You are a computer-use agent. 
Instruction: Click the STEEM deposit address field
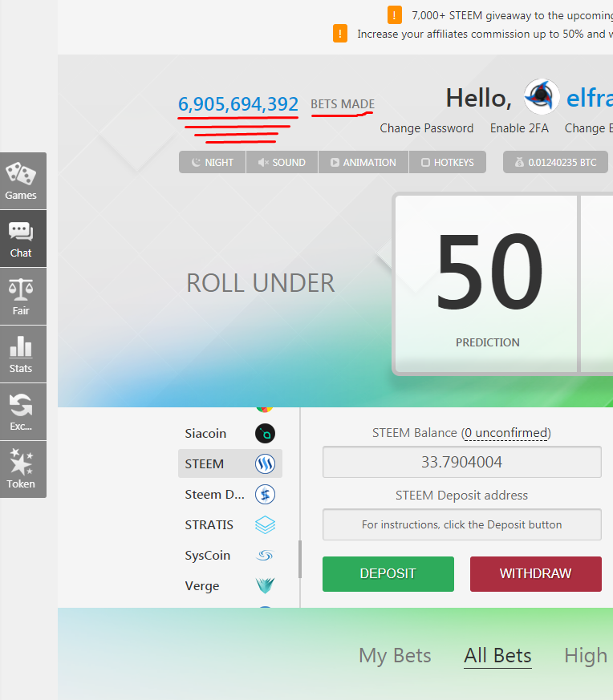click(x=462, y=524)
